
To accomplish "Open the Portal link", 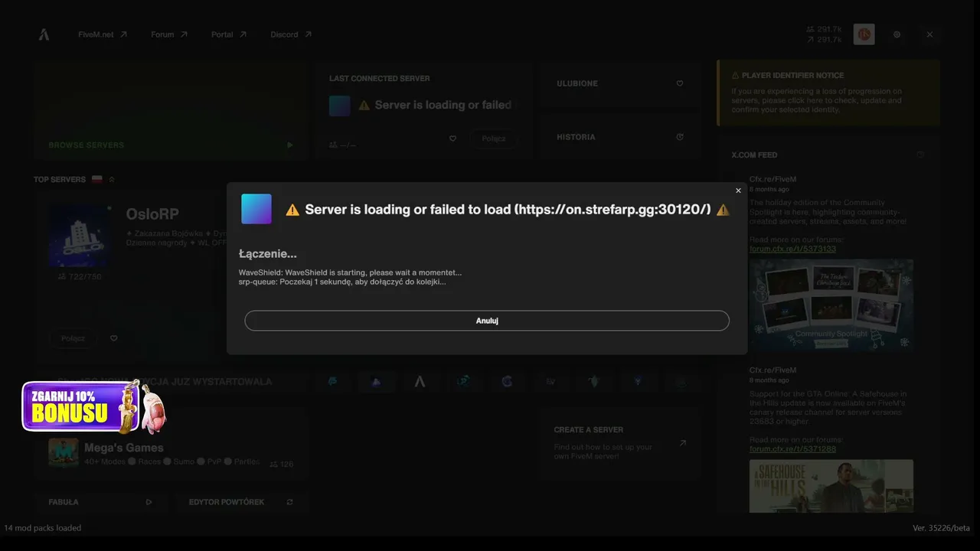I will pyautogui.click(x=229, y=34).
